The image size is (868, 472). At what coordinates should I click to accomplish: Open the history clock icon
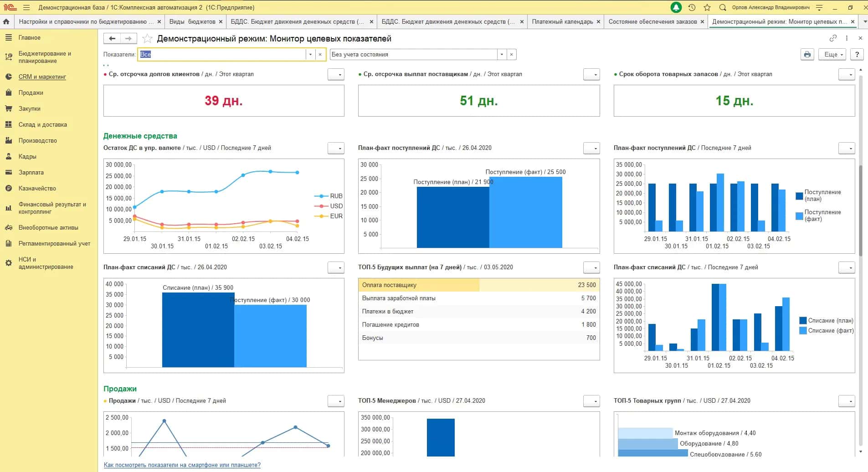[x=692, y=7]
